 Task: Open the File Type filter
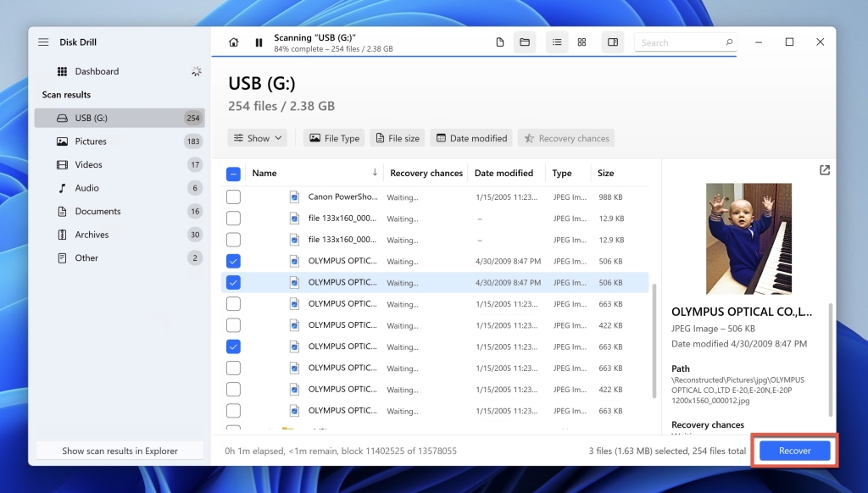coord(334,137)
